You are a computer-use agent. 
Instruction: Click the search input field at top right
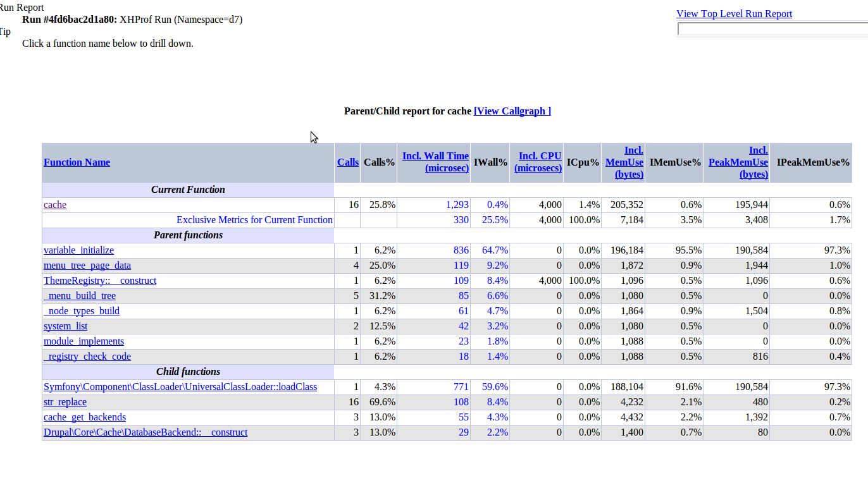point(772,29)
